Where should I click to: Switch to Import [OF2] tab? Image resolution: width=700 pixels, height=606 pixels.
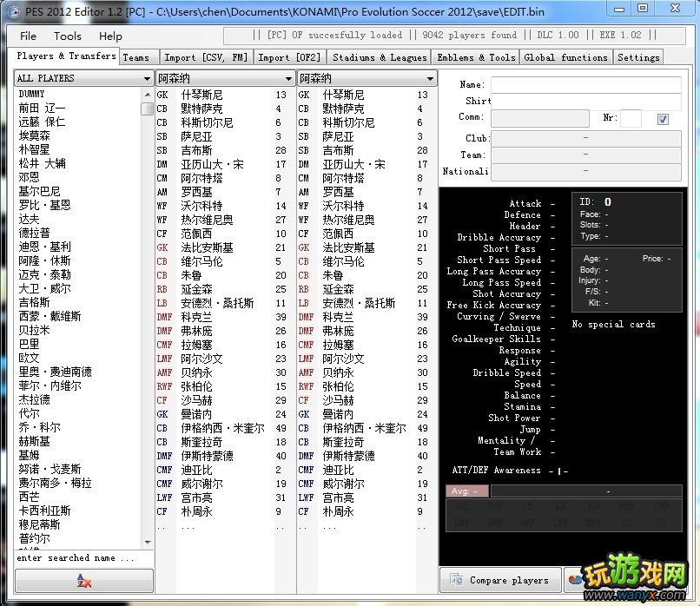click(289, 57)
